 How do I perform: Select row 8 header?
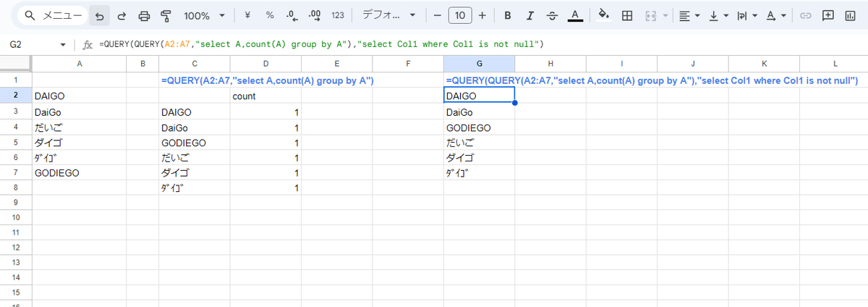coord(16,188)
